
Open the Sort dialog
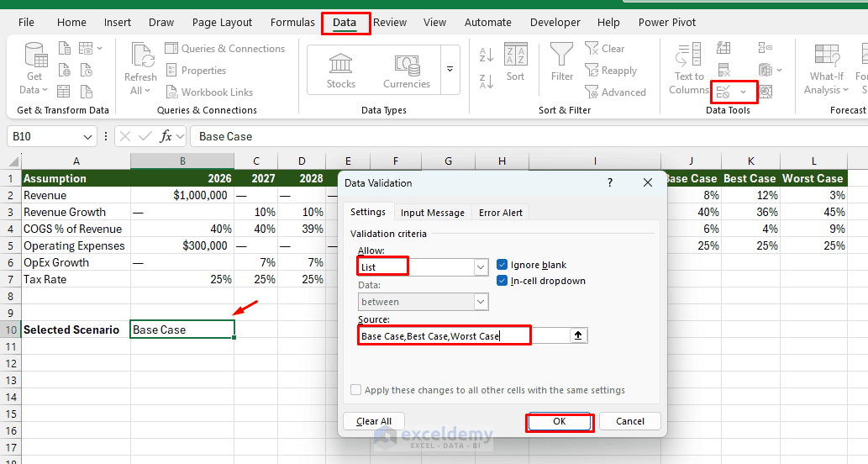[x=515, y=62]
